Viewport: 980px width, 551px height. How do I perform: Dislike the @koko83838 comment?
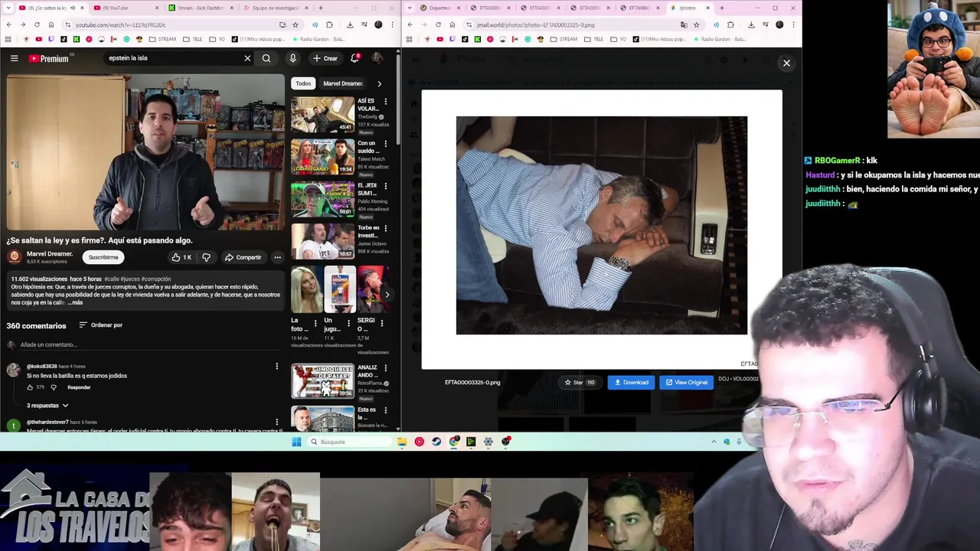click(53, 387)
